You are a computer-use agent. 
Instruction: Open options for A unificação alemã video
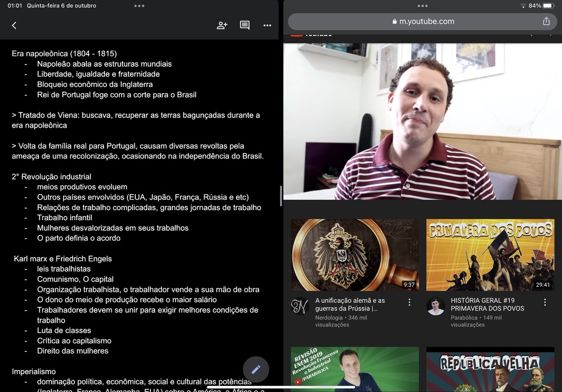[409, 302]
